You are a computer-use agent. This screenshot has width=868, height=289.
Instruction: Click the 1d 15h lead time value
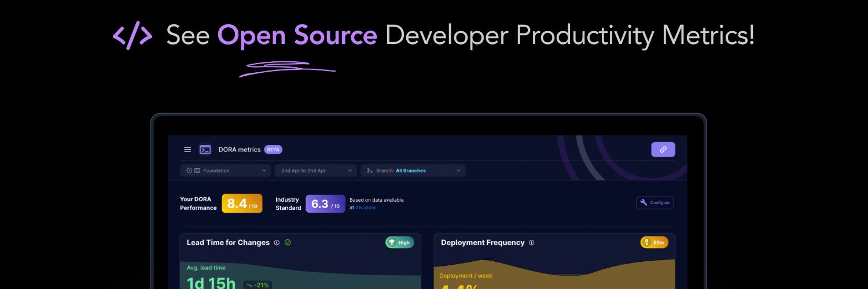(211, 283)
